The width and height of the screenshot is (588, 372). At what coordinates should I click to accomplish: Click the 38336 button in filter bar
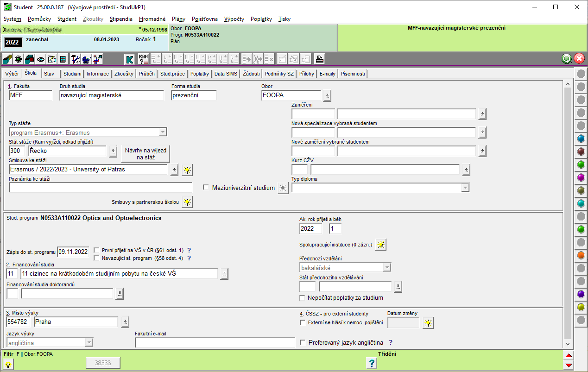pyautogui.click(x=103, y=363)
